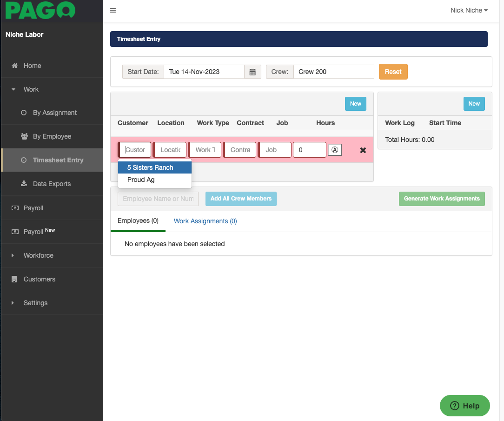Click the hamburger menu icon

pos(113,11)
